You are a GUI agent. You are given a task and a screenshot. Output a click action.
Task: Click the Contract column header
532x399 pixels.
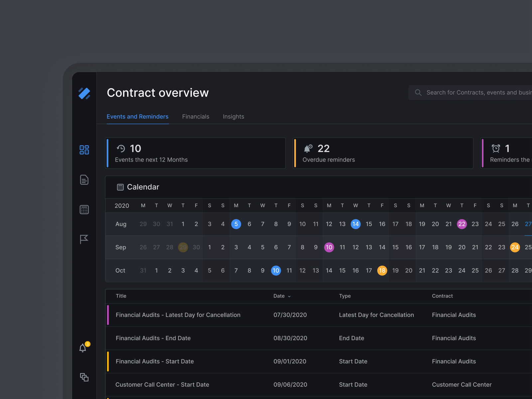pos(442,296)
